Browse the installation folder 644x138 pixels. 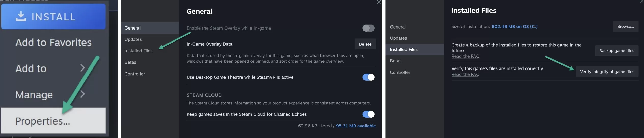tap(625, 26)
